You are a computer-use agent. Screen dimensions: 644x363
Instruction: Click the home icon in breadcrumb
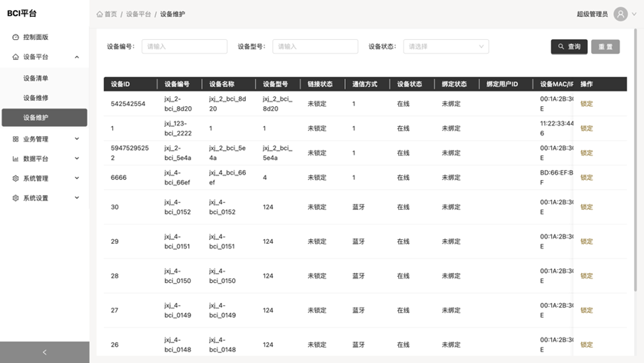tap(100, 15)
